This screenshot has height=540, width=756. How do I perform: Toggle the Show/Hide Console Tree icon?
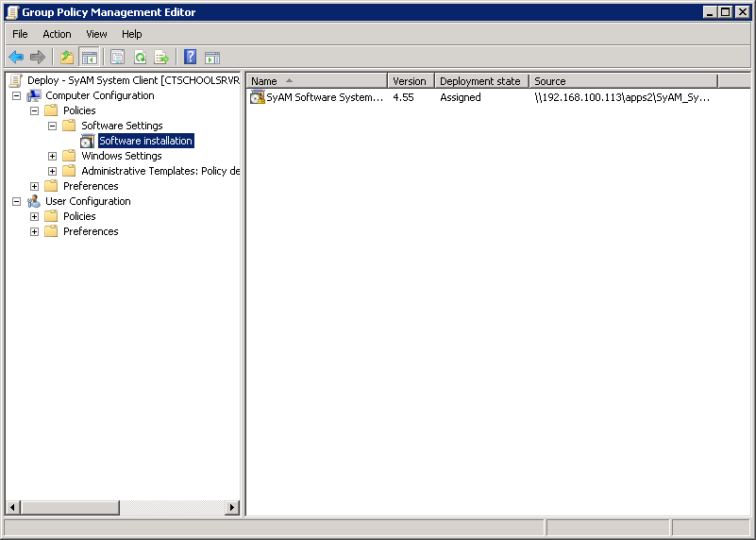[x=90, y=58]
